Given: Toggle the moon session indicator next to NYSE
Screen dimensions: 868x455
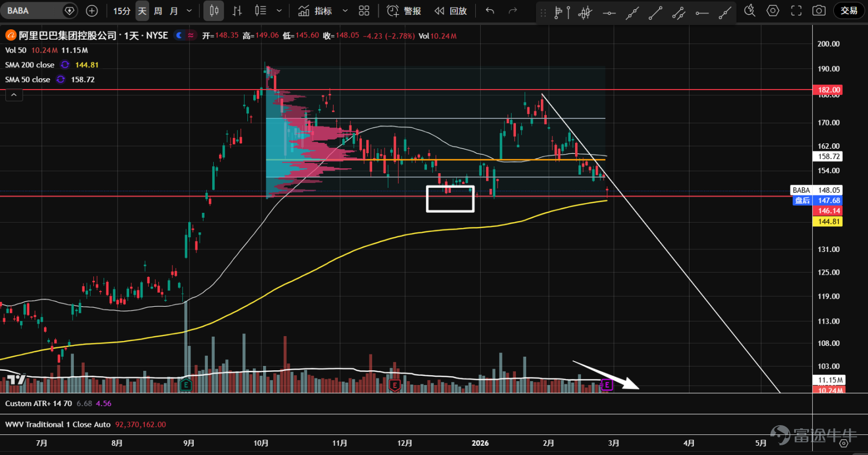Looking at the screenshot, I should 179,35.
